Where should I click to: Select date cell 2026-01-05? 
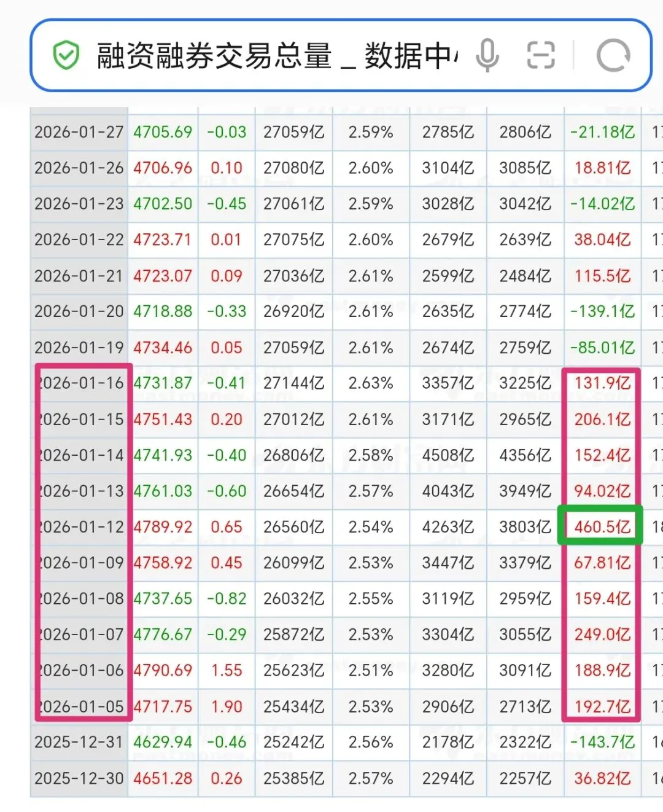click(79, 707)
